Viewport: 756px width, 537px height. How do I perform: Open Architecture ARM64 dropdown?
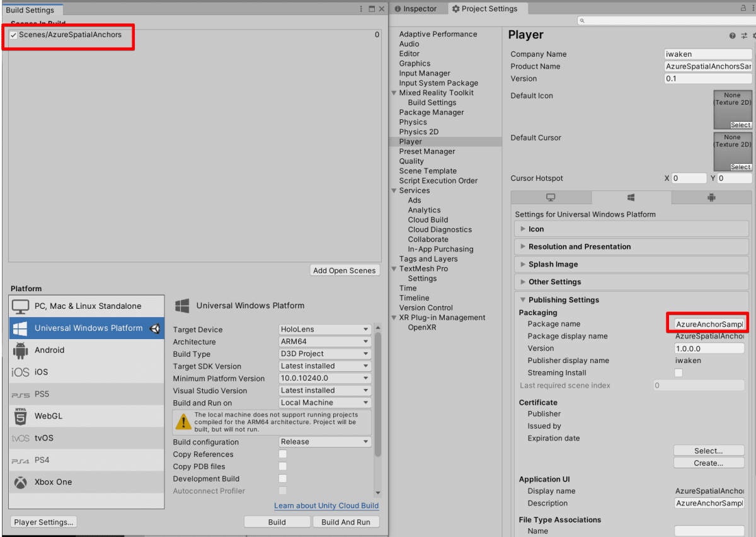click(x=325, y=342)
